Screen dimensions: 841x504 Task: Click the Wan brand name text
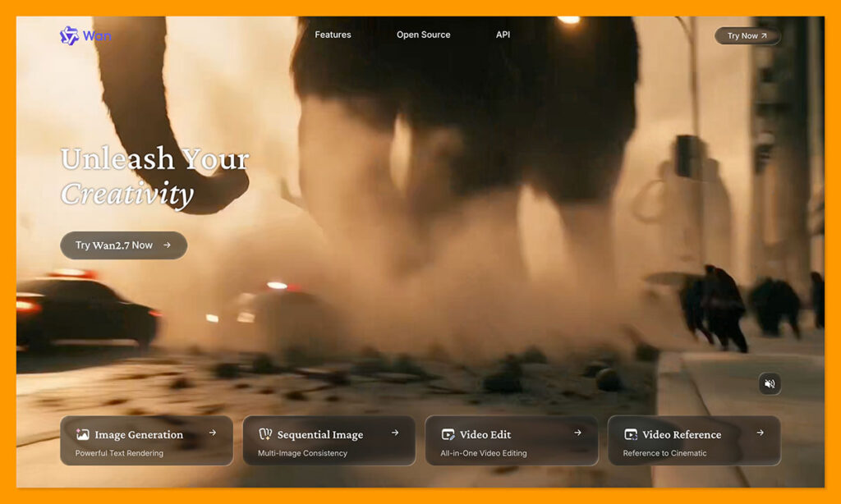coord(97,36)
